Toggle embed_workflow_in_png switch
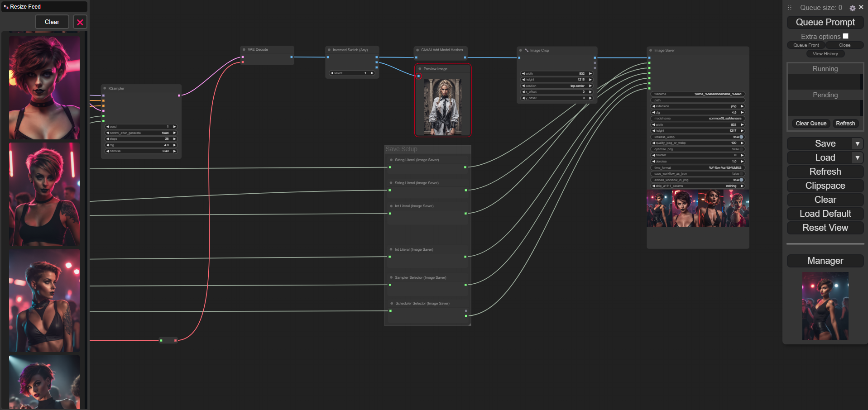Screen dimensions: 868x410 [741, 180]
